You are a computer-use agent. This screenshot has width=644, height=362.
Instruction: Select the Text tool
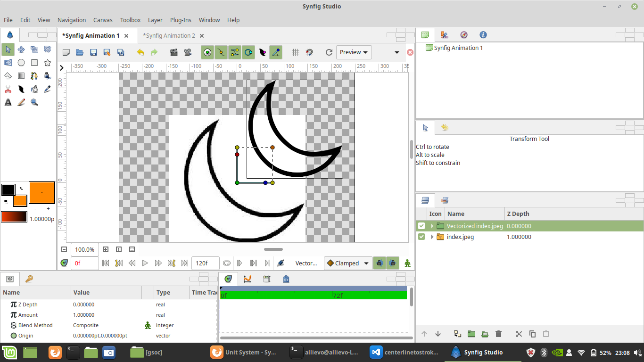(x=8, y=102)
